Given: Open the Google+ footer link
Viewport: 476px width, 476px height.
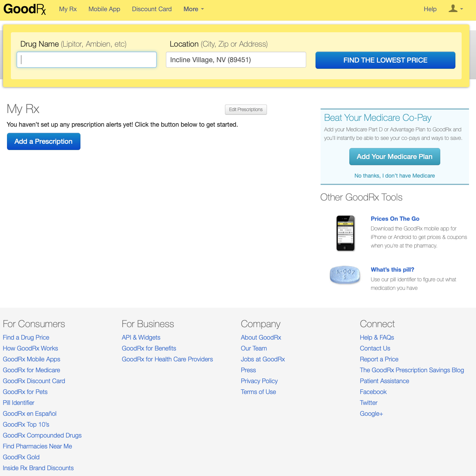Looking at the screenshot, I should pos(371,413).
